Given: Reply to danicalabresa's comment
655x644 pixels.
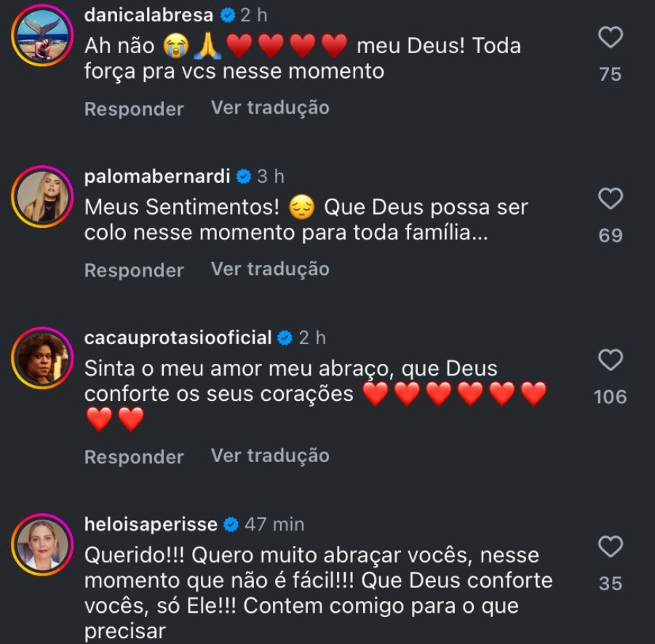Looking at the screenshot, I should [x=134, y=109].
